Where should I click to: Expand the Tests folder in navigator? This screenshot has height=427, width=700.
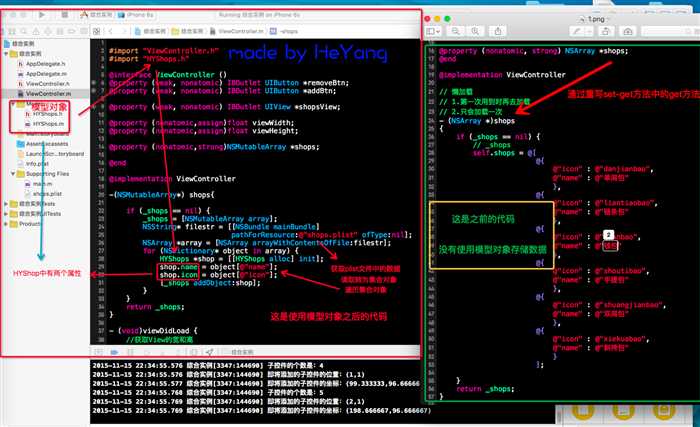pyautogui.click(x=6, y=204)
